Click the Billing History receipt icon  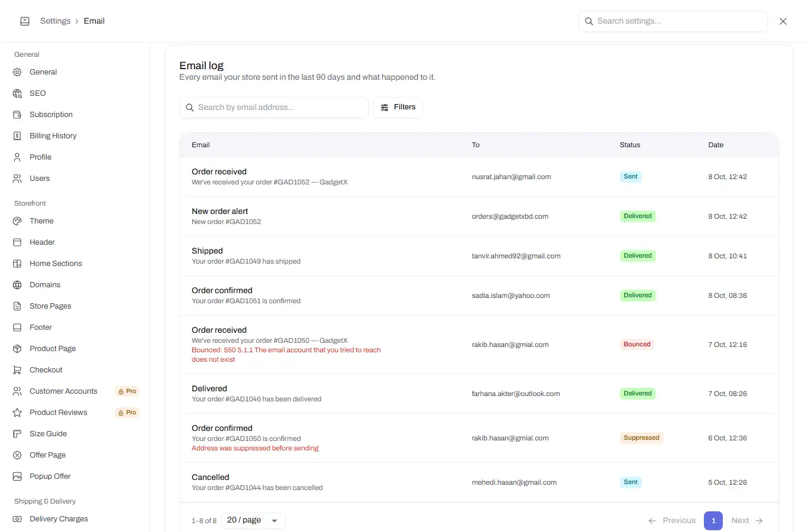click(x=17, y=136)
